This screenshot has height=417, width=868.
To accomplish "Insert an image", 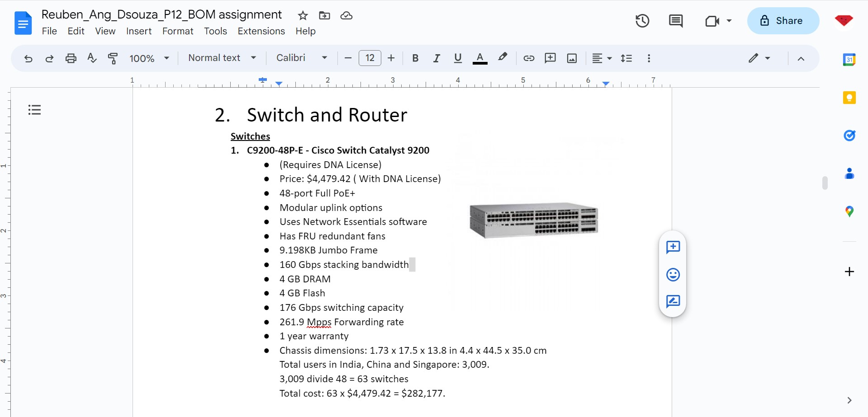I will [572, 58].
